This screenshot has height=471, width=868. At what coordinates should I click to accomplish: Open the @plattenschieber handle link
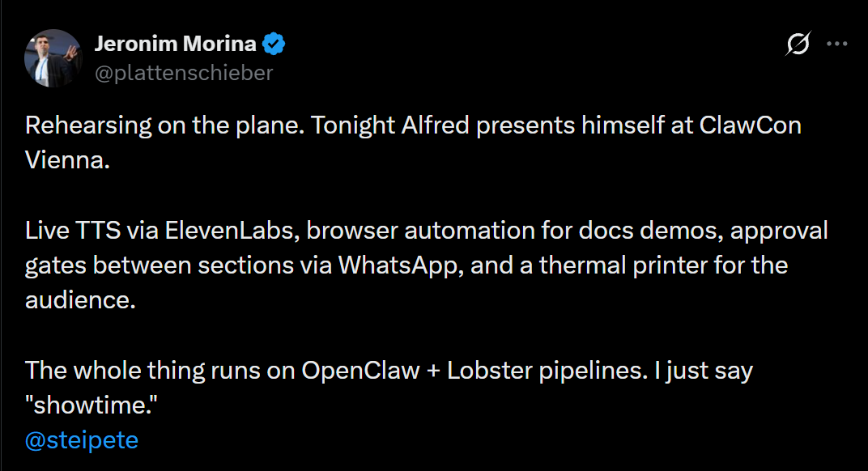click(184, 72)
